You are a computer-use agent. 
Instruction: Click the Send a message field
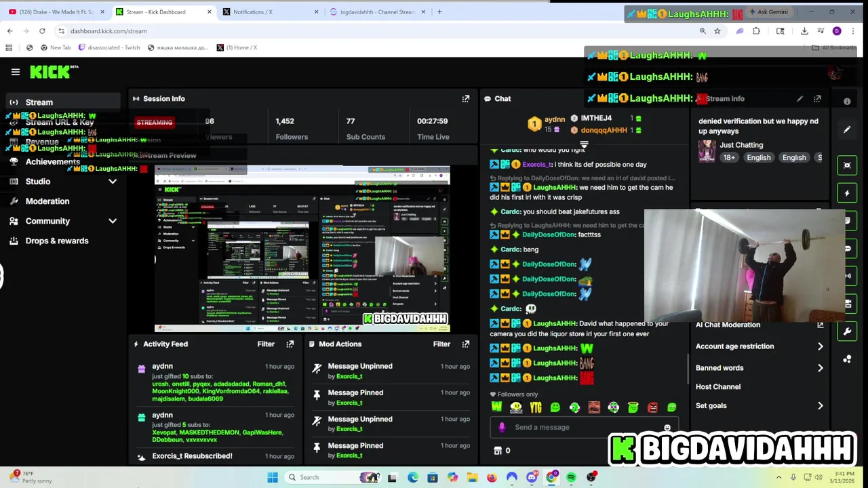583,428
